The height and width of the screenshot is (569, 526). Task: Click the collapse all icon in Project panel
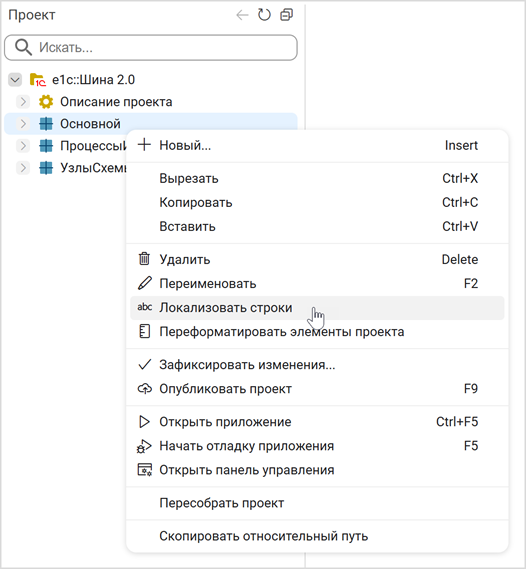(287, 15)
